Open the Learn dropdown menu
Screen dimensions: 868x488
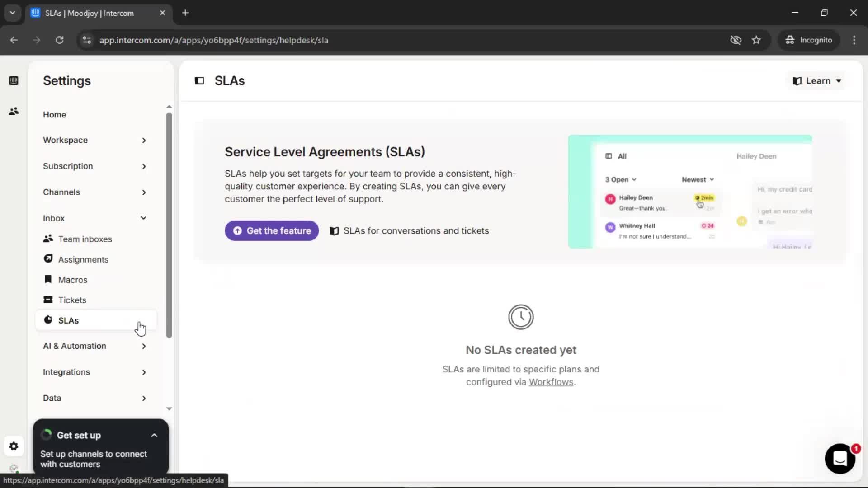[x=817, y=81]
